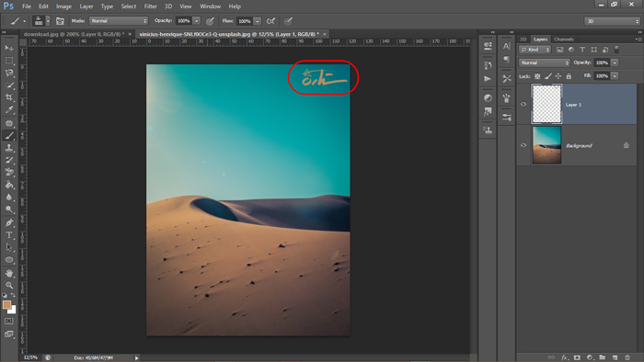The image size is (644, 362).
Task: Open the 3D workspace switcher dropdown
Action: tap(612, 21)
